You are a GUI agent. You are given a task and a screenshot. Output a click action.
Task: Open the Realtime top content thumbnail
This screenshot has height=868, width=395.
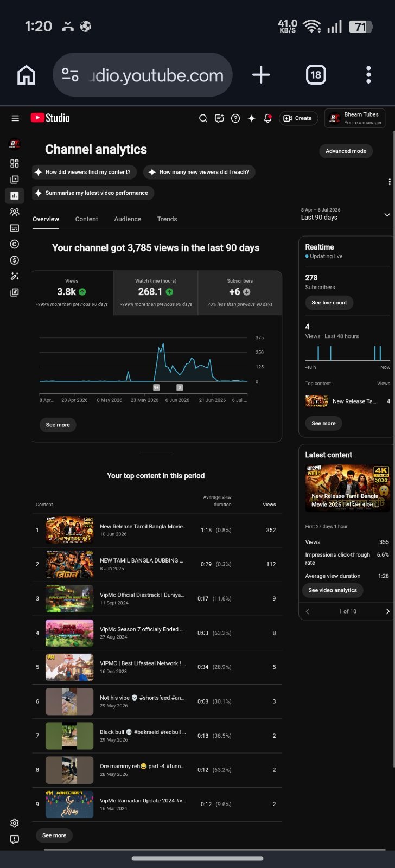click(x=316, y=401)
